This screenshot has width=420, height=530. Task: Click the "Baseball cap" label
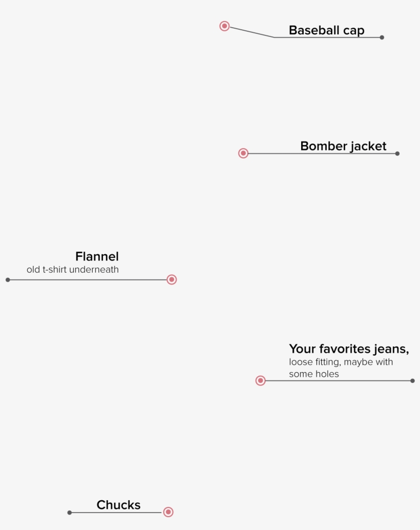(326, 30)
